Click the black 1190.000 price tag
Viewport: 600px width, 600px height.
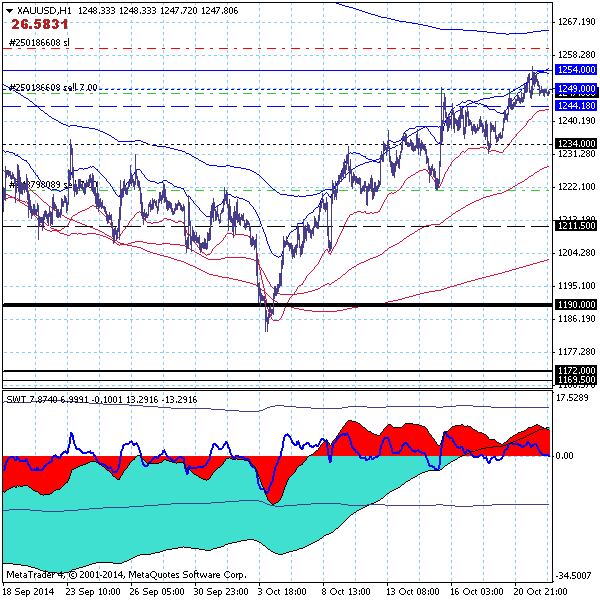576,305
